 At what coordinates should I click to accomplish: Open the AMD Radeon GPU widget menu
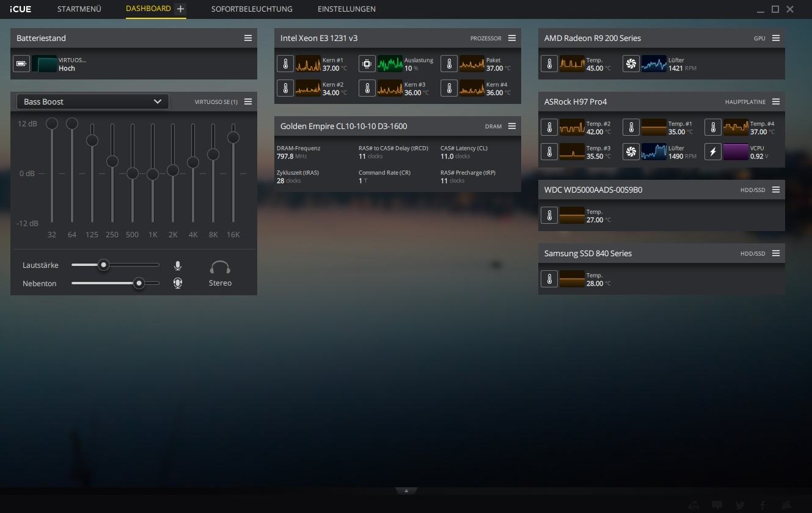coord(776,38)
